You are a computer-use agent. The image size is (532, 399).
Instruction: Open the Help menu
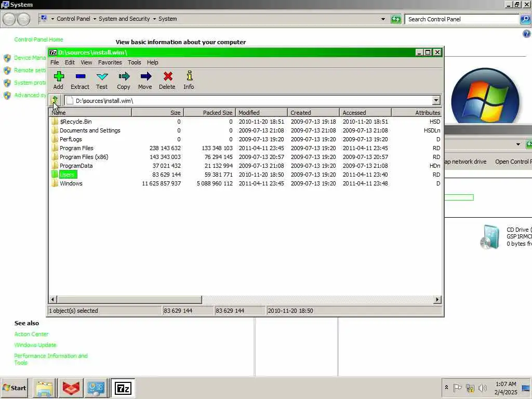click(x=152, y=62)
